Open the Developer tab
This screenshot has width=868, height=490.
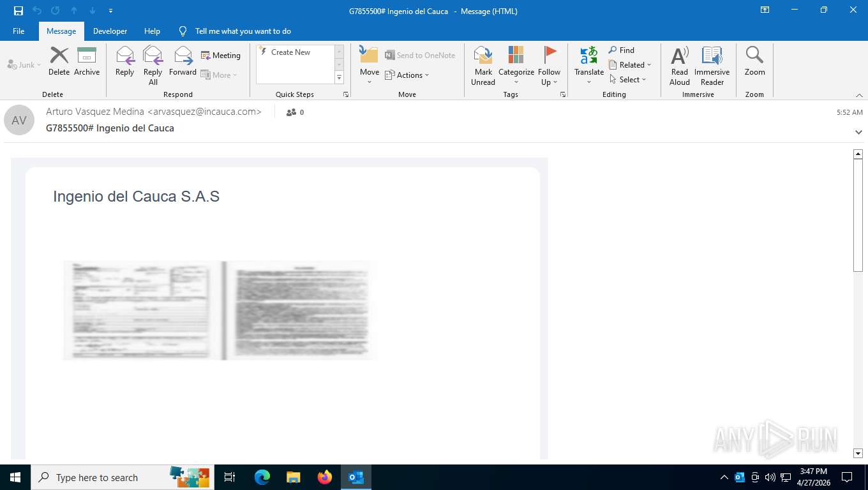[x=110, y=31]
